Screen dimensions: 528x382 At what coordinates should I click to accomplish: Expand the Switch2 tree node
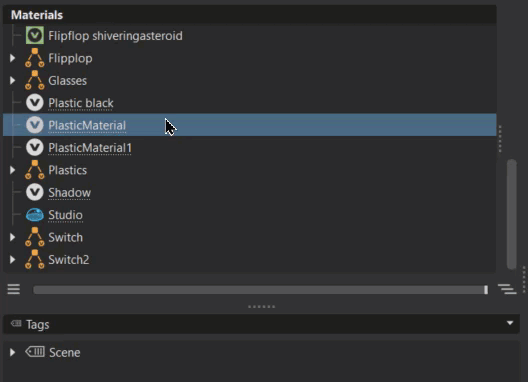[12, 259]
